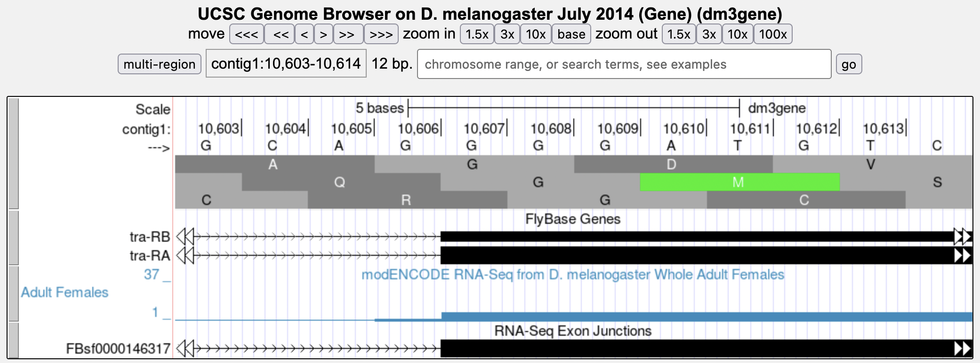Click the Adult Females track label

pos(64,292)
